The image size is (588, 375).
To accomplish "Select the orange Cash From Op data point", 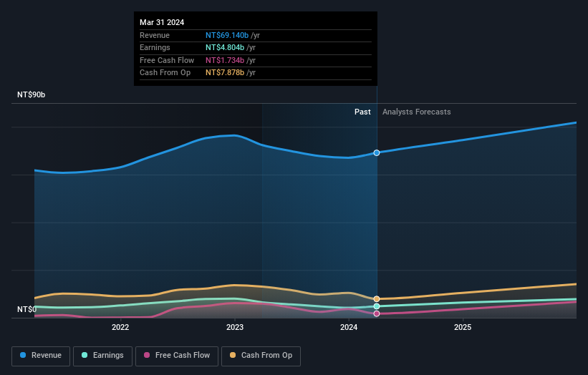I will click(x=377, y=299).
